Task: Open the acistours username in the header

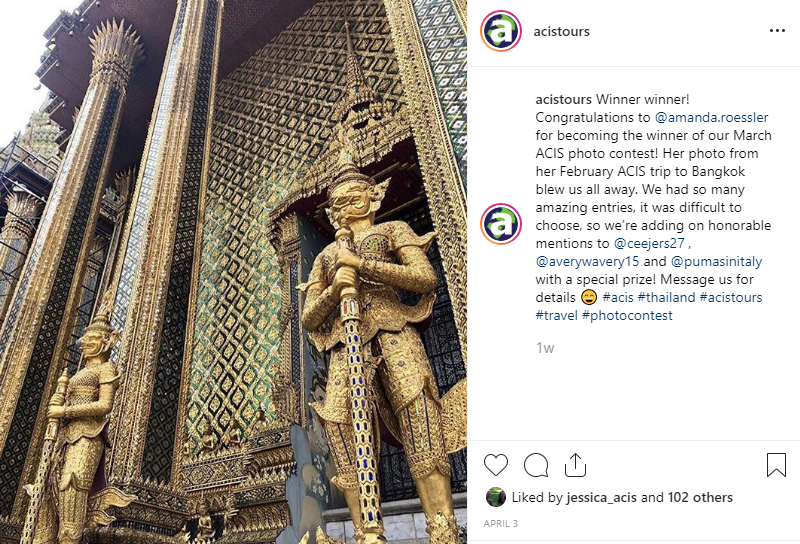Action: tap(561, 32)
